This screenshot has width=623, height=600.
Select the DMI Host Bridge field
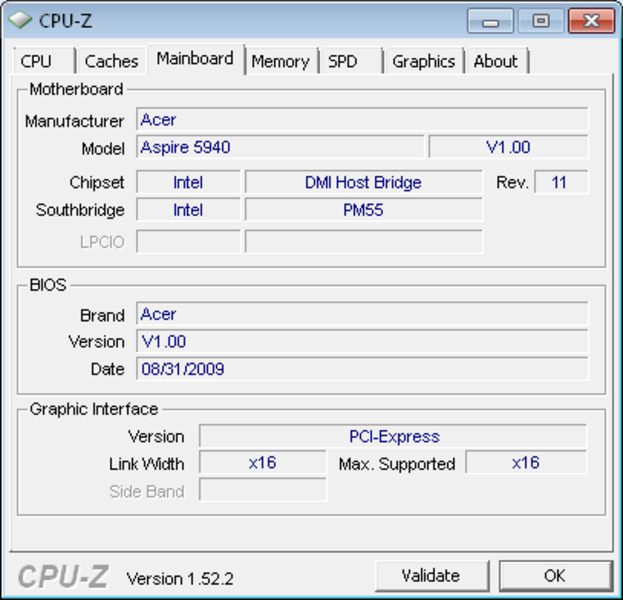[364, 182]
